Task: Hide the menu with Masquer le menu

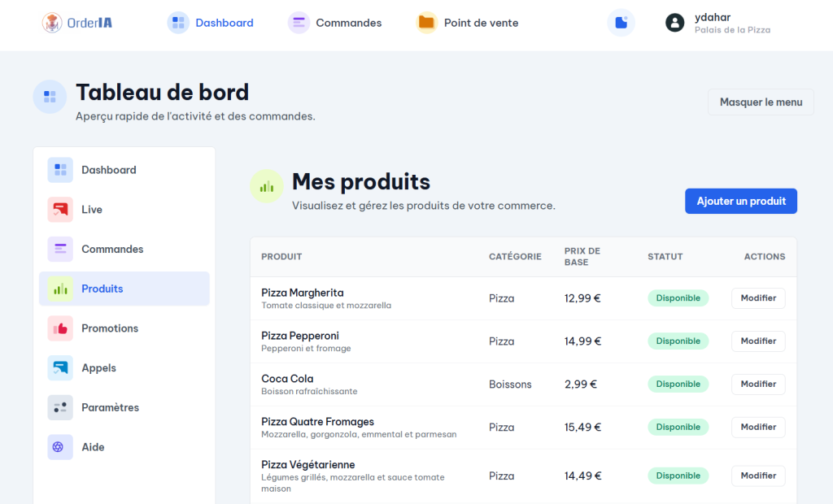Action: tap(761, 102)
